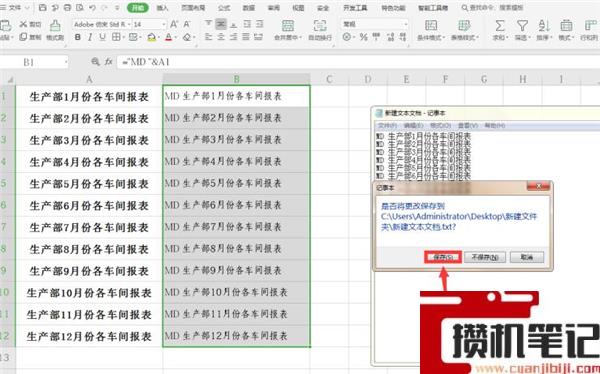Click the formula bar containing ="MD "&A1

[358, 62]
